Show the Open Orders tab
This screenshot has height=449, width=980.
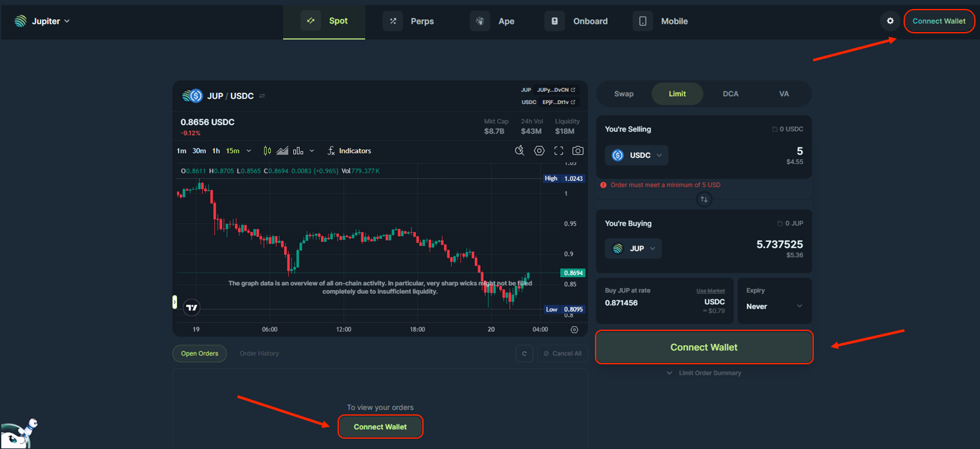click(200, 353)
